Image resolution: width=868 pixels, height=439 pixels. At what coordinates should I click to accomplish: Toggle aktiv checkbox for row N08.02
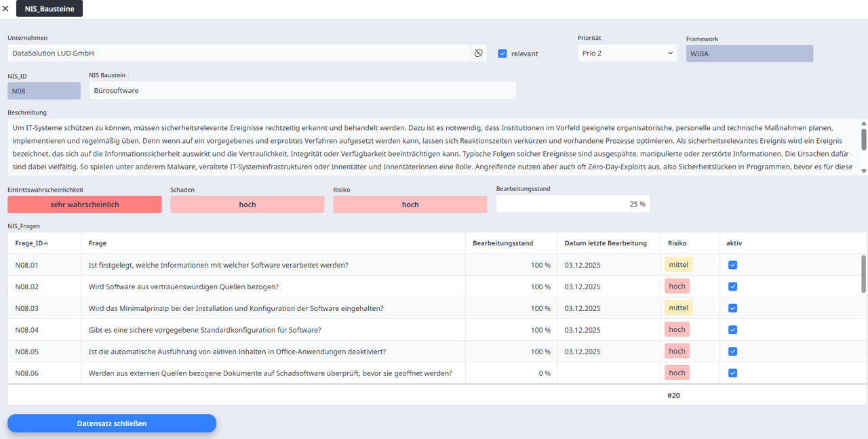click(x=732, y=287)
